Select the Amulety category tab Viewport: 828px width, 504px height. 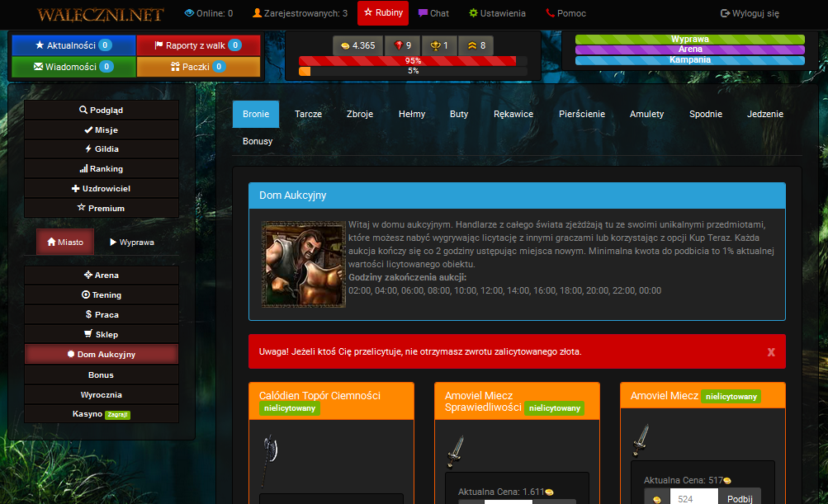pyautogui.click(x=647, y=114)
